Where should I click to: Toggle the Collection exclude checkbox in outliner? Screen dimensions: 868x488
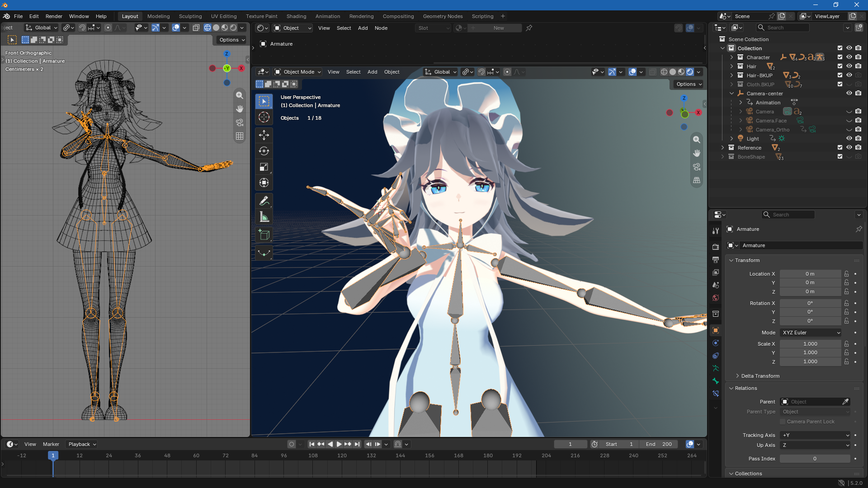click(x=840, y=48)
